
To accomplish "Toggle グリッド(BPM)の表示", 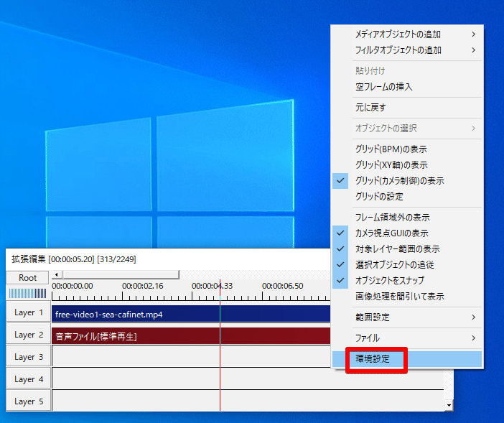I will [407, 149].
